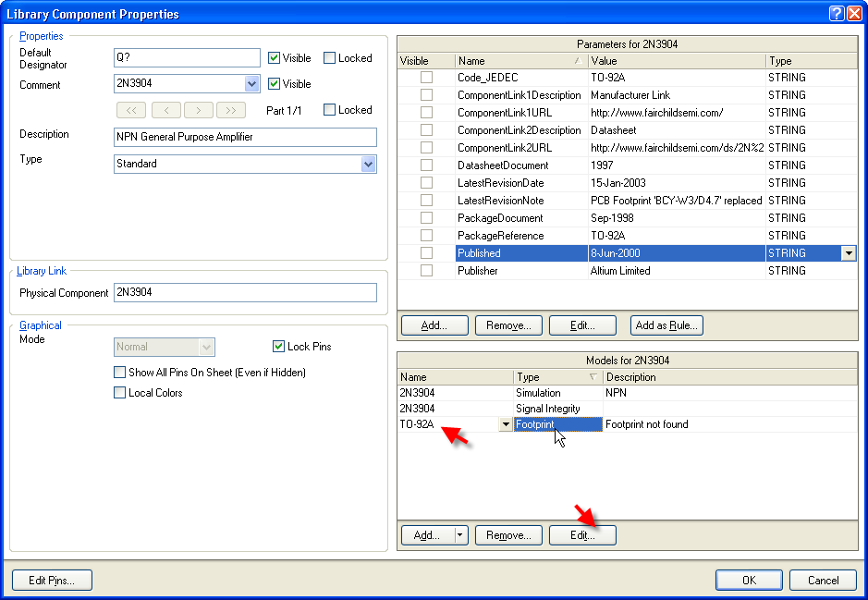Screen dimensions: 868x600
Task: Open the Type dropdown showing Standard
Action: [369, 164]
